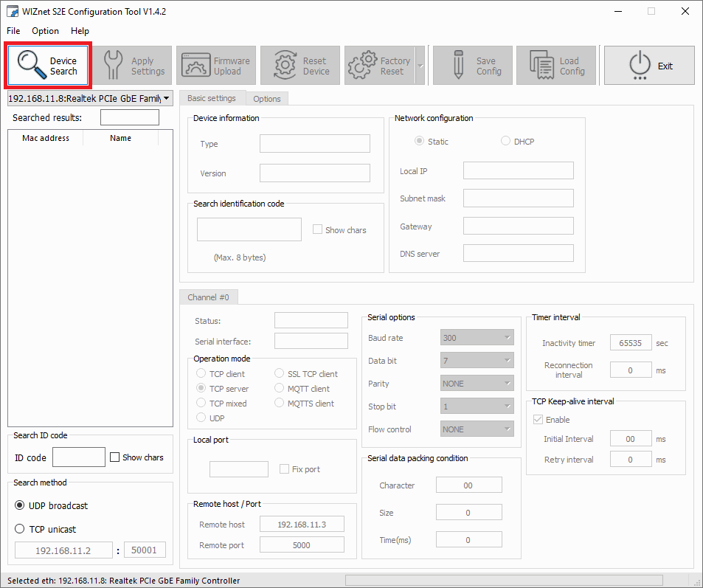Click the Mac address column header
The image size is (703, 588).
click(x=46, y=138)
